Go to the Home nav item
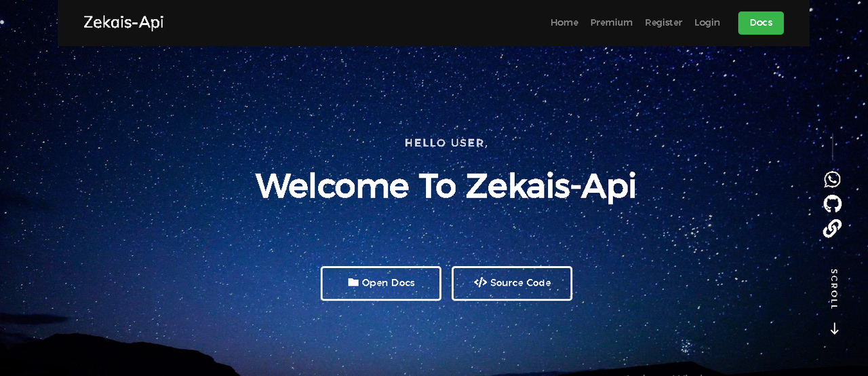This screenshot has width=868, height=376. click(564, 22)
